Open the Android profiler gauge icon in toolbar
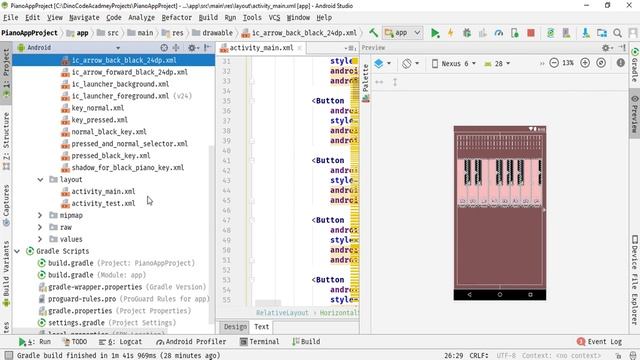Image resolution: width=640 pixels, height=360 pixels. [x=498, y=33]
